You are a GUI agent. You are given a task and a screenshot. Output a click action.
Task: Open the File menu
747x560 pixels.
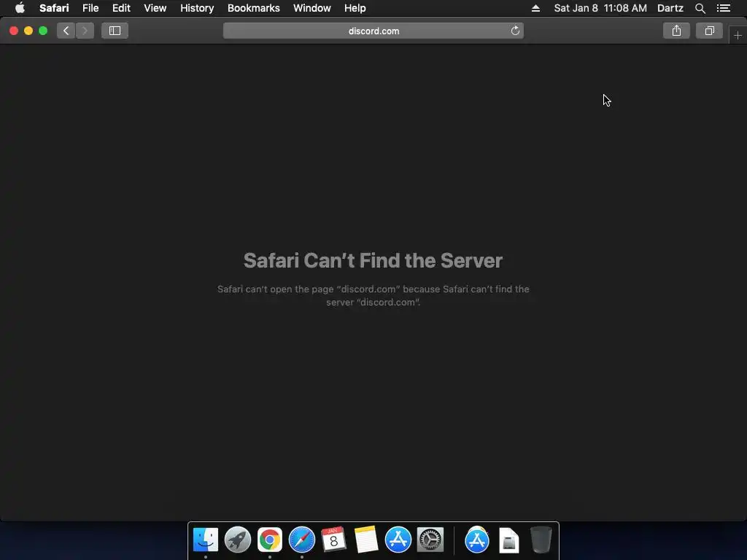(x=90, y=8)
